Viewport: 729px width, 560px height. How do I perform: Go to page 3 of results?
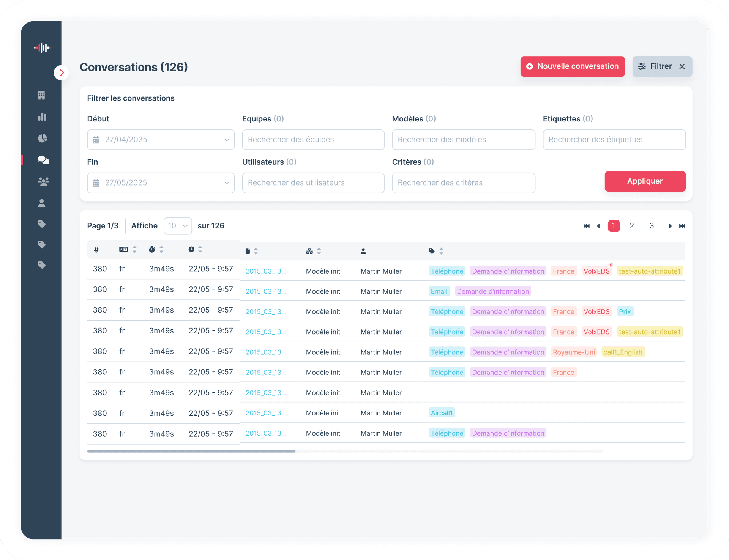652,226
